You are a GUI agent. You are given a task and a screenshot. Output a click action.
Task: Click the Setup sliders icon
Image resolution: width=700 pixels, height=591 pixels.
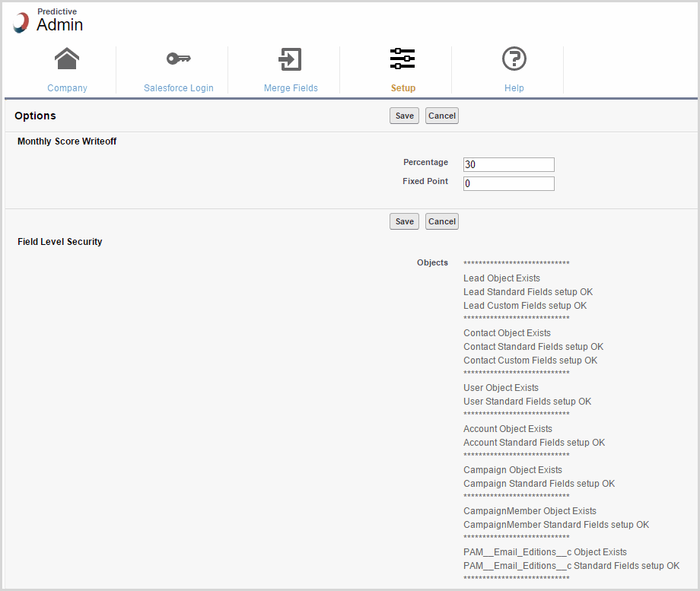(402, 59)
